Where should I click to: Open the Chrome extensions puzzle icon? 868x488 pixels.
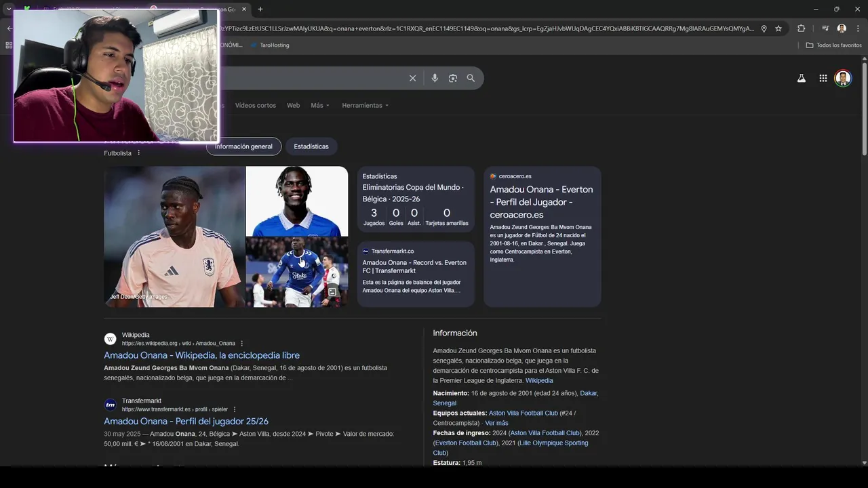(801, 28)
